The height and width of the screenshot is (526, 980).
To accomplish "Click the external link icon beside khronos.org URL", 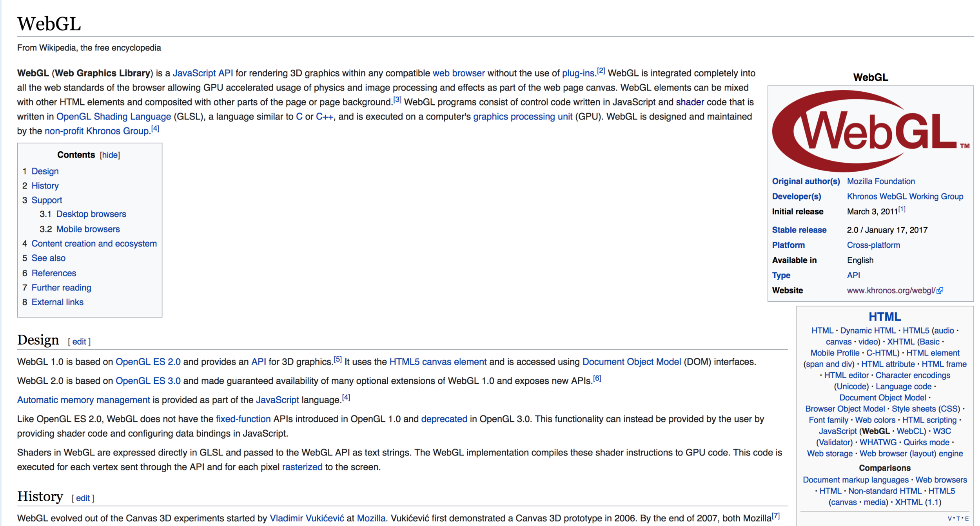I will pyautogui.click(x=940, y=291).
